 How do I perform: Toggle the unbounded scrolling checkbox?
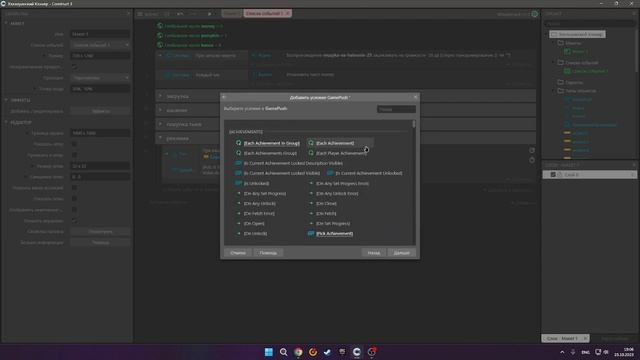[74, 67]
